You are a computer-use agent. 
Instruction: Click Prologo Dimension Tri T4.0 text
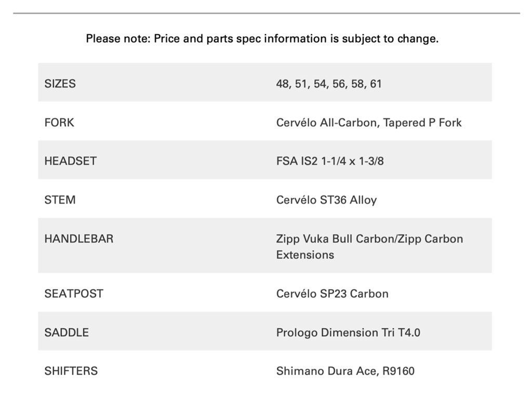[x=348, y=332]
